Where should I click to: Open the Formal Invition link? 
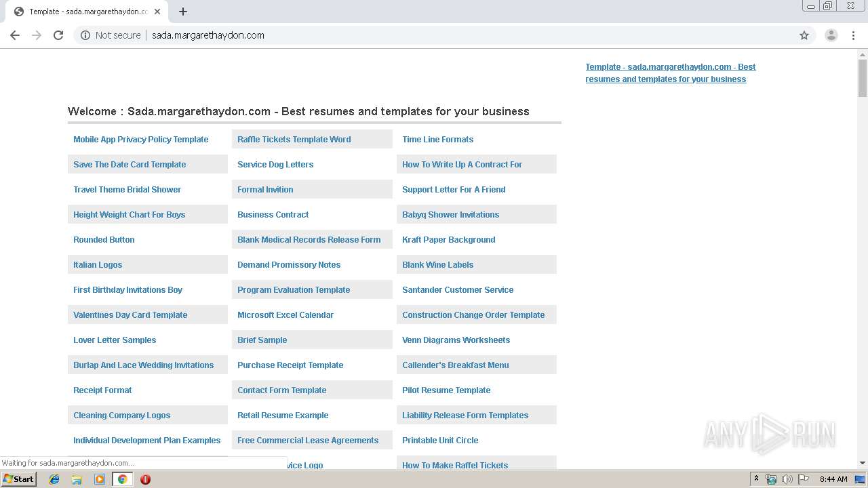pyautogui.click(x=265, y=189)
